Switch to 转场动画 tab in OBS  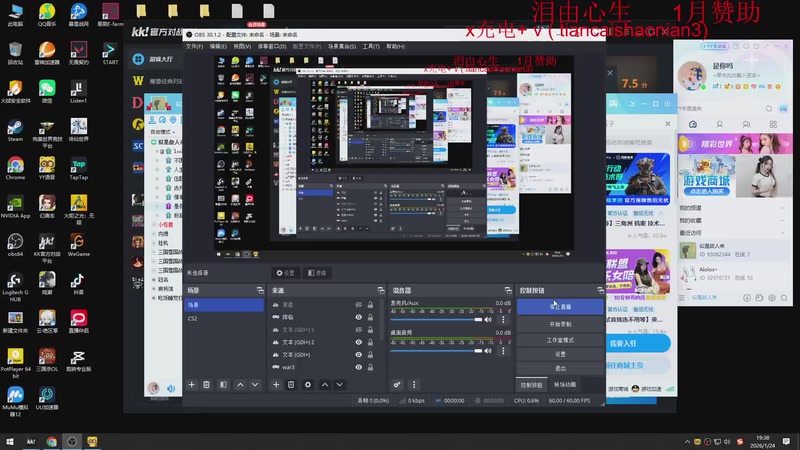[565, 385]
